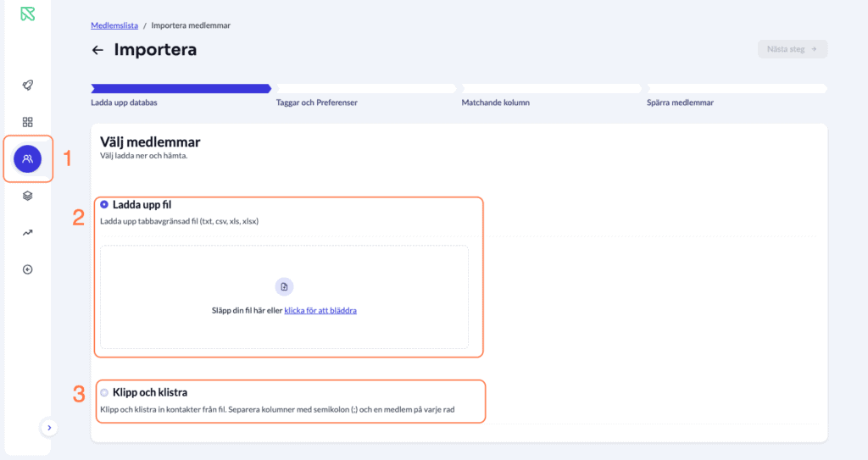This screenshot has height=460, width=868.
Task: Select the members people icon in sidebar
Action: click(28, 158)
